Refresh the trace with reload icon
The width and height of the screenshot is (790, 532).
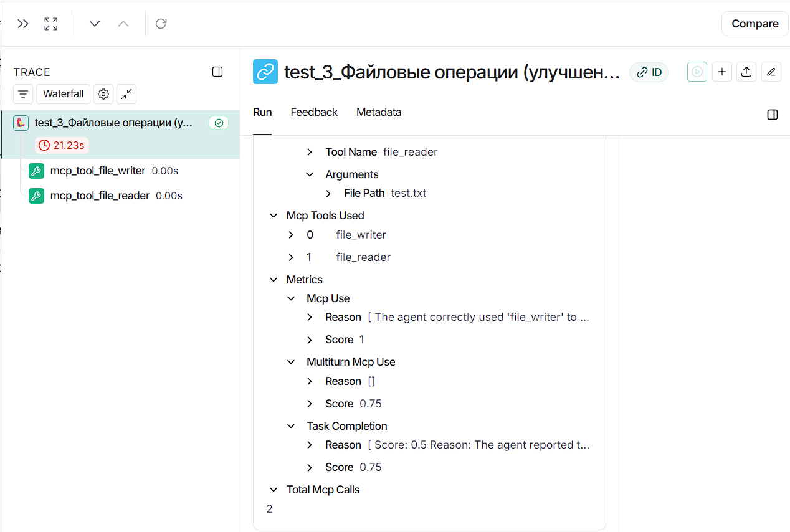pyautogui.click(x=161, y=24)
